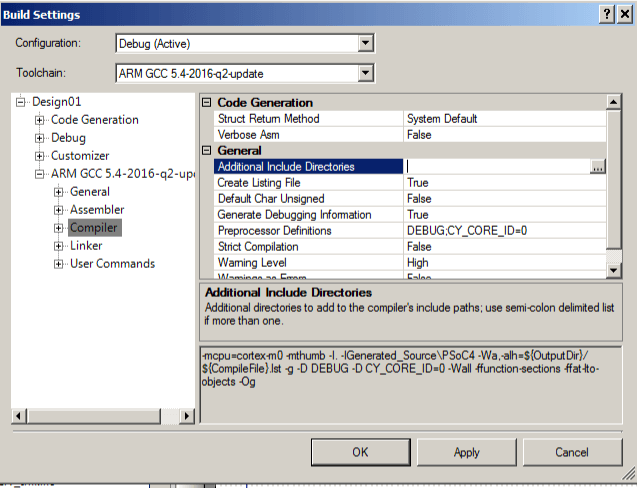Click the property grid scroll up arrow
Image resolution: width=637 pixels, height=488 pixels.
pos(613,102)
